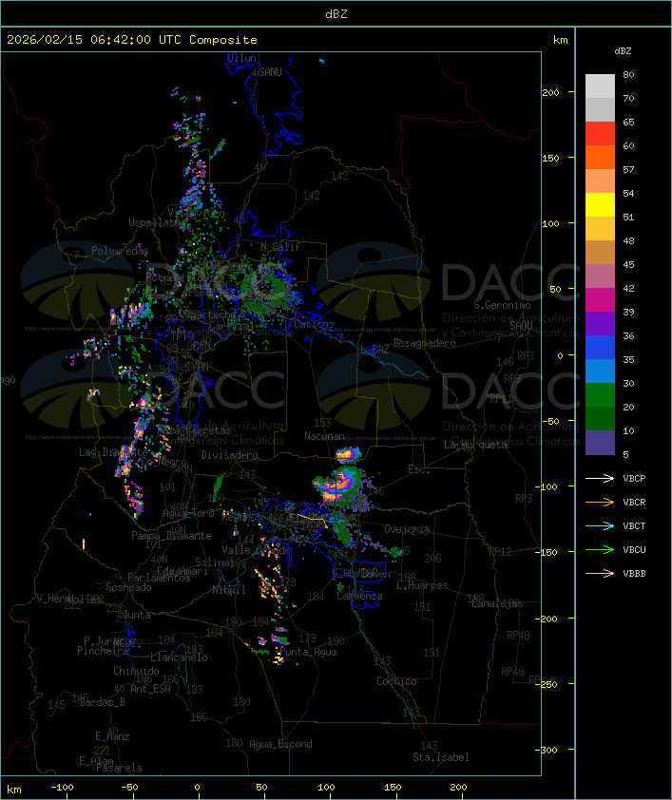
Task: Click the Parlamentos place label
Action: tap(159, 578)
